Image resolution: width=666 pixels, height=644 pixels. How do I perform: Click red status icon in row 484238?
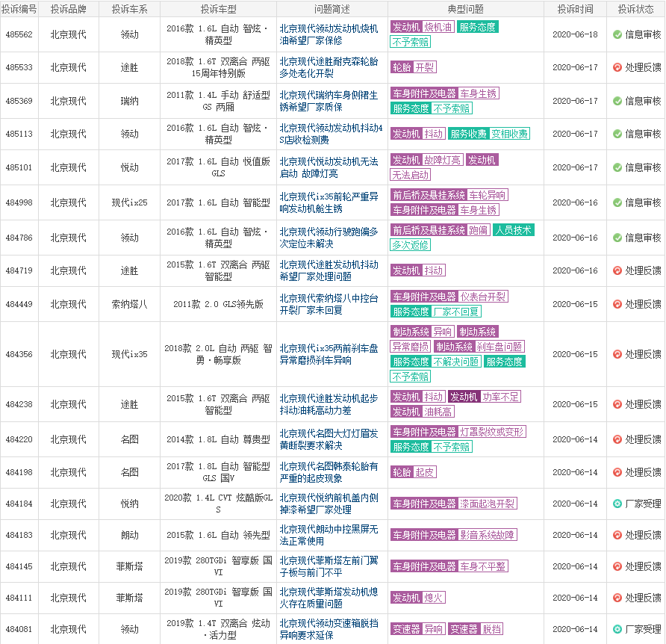617,404
